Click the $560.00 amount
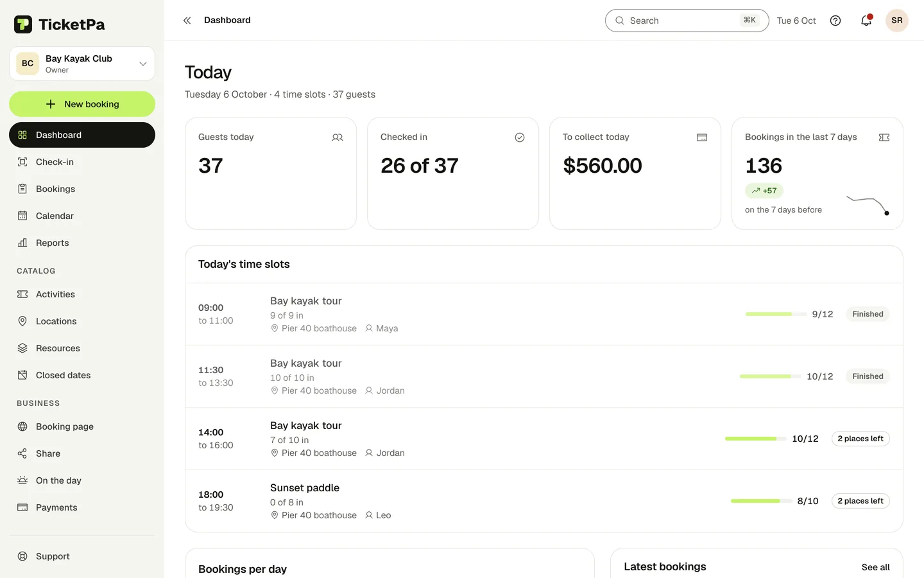 602,166
